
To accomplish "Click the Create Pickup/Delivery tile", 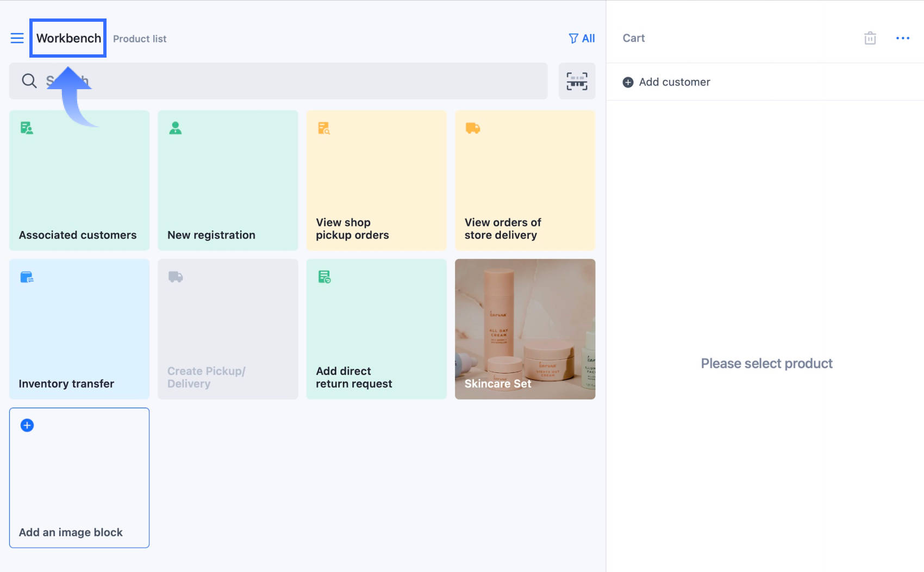I will (228, 329).
